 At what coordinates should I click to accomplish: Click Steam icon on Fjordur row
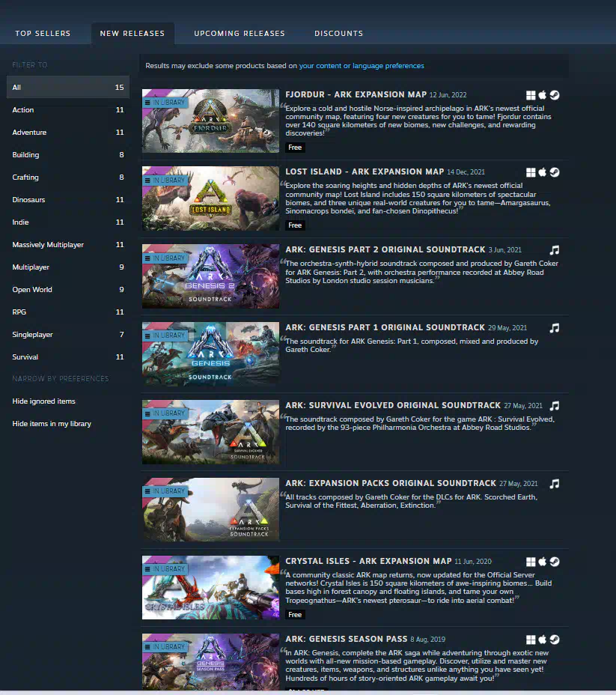coord(555,95)
